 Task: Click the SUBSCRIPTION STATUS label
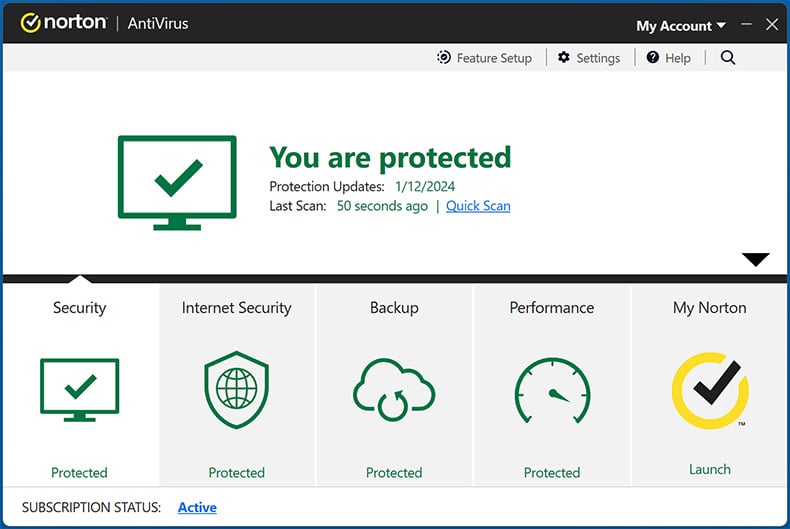(91, 507)
